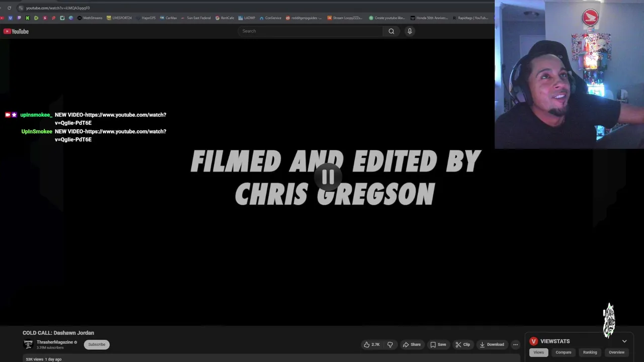644x362 pixels.
Task: Switch to the Overview tab in VIEWSTATS
Action: coord(616,352)
